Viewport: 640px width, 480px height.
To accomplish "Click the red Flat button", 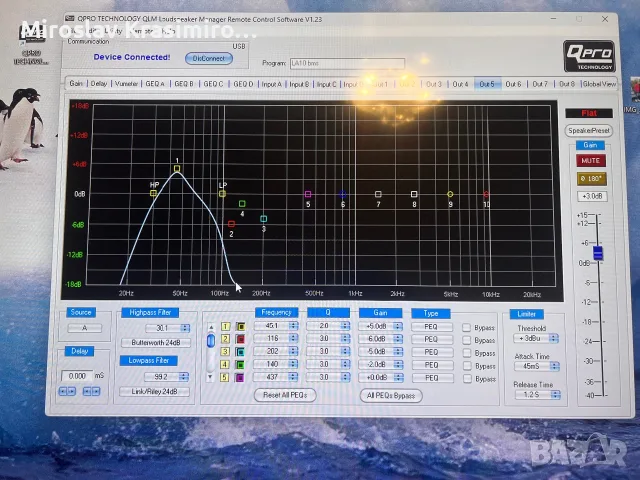I will click(x=589, y=113).
